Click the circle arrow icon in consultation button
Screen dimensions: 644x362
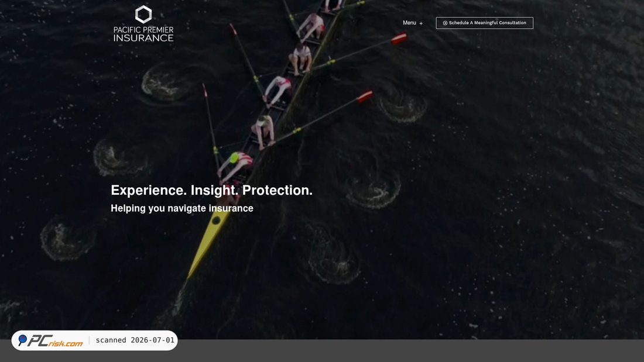point(445,23)
